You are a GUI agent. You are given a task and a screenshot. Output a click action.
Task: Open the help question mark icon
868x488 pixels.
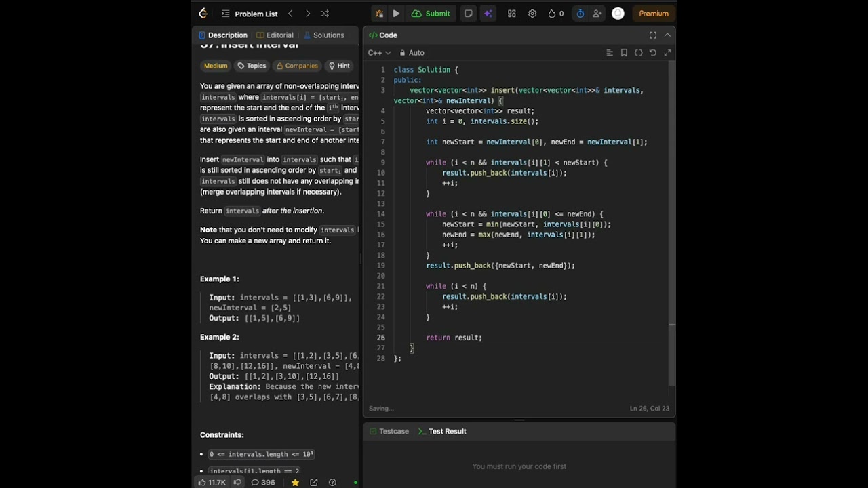(x=332, y=483)
